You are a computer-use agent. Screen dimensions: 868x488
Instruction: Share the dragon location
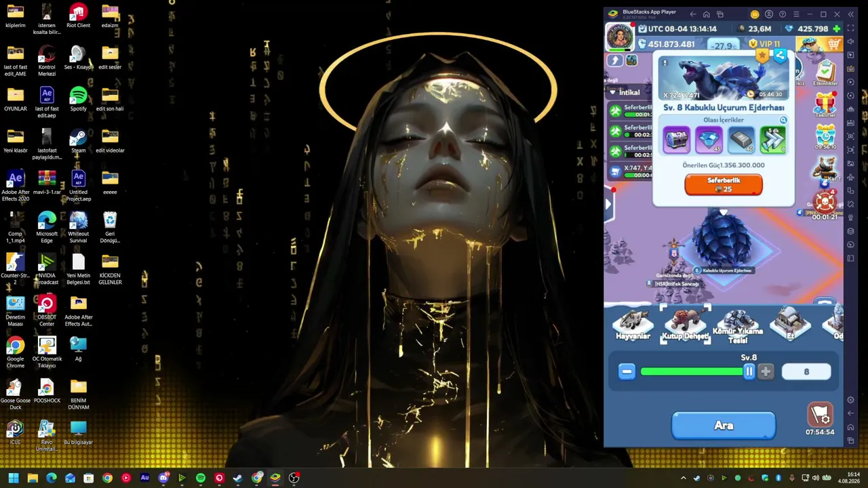[781, 56]
